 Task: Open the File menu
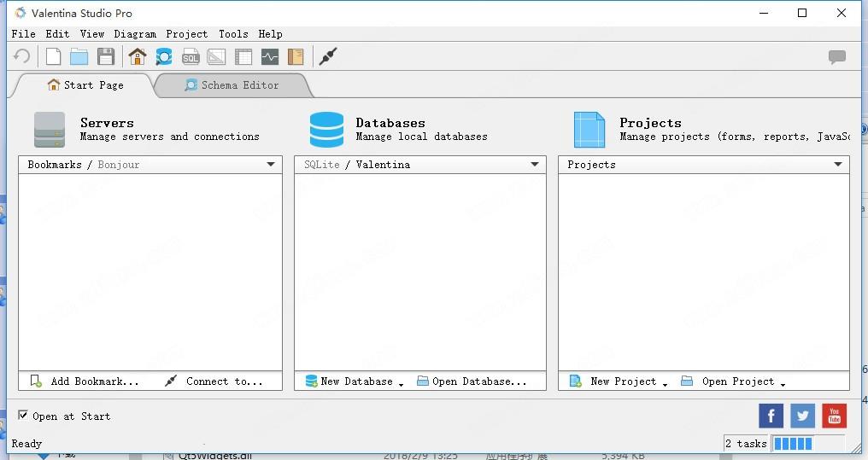[23, 34]
